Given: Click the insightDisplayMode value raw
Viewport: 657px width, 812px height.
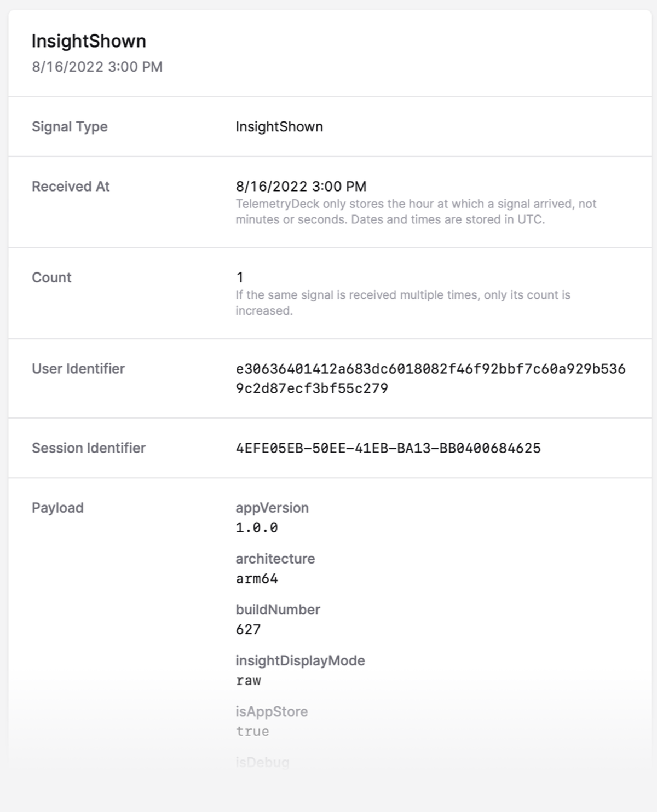Looking at the screenshot, I should 248,681.
